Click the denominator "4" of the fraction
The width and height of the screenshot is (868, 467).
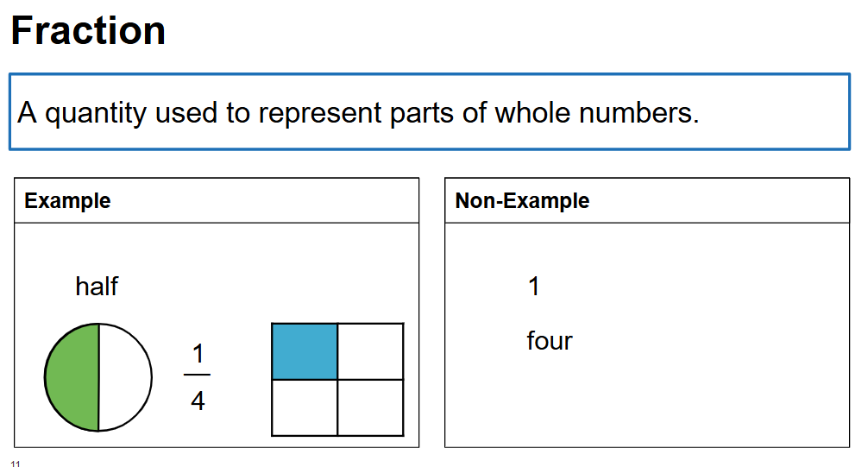pos(198,401)
